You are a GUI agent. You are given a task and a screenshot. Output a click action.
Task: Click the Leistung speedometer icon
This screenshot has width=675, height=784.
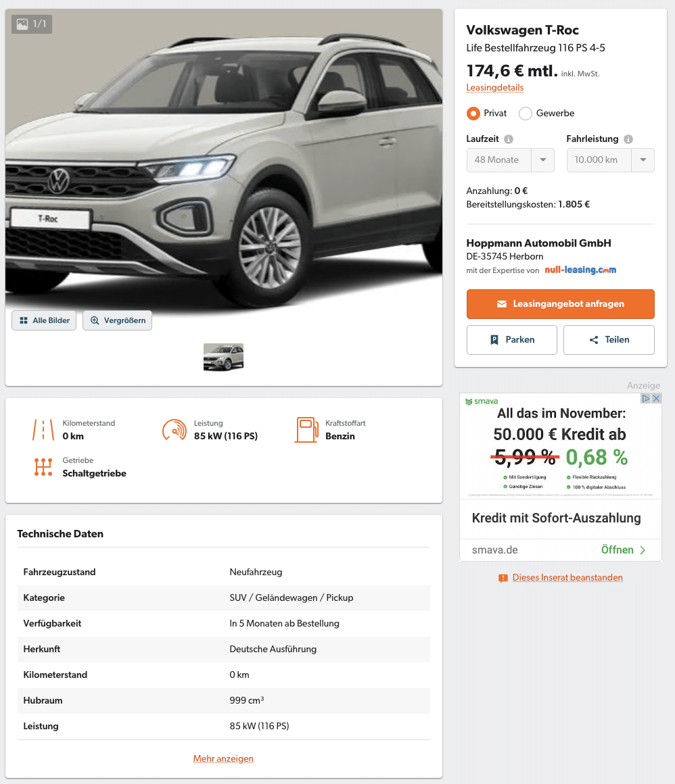click(174, 429)
